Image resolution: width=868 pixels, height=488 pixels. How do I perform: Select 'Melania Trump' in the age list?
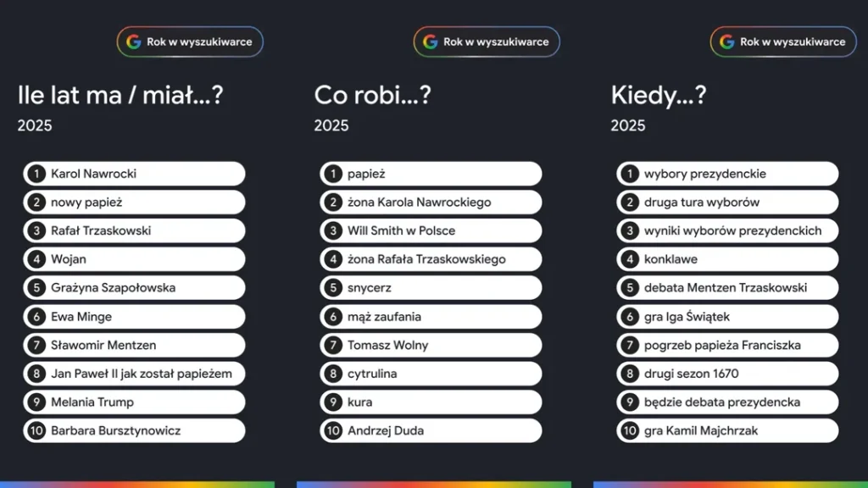pos(92,402)
